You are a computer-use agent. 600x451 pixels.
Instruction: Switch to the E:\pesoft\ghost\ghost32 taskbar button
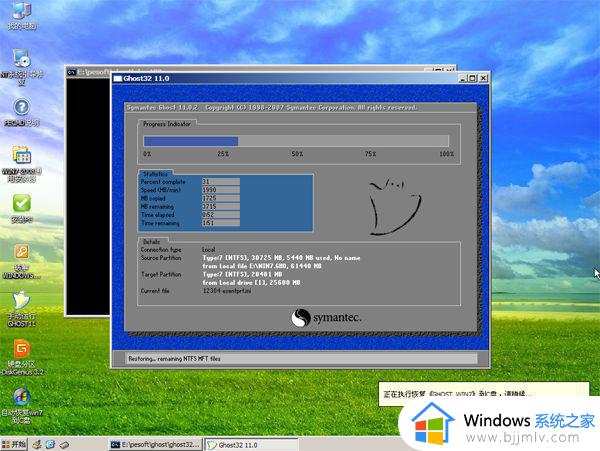click(155, 444)
